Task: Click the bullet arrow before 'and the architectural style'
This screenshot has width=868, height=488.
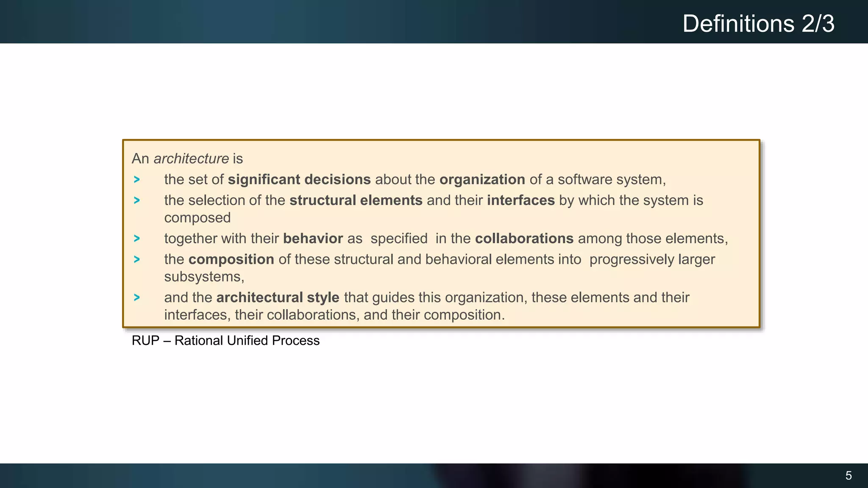Action: 136,297
